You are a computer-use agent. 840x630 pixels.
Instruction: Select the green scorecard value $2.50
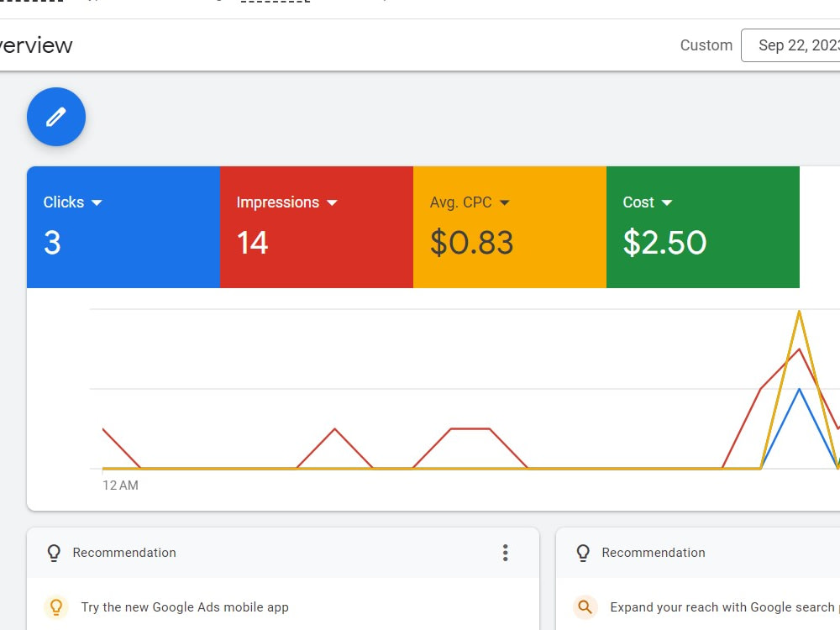coord(664,243)
